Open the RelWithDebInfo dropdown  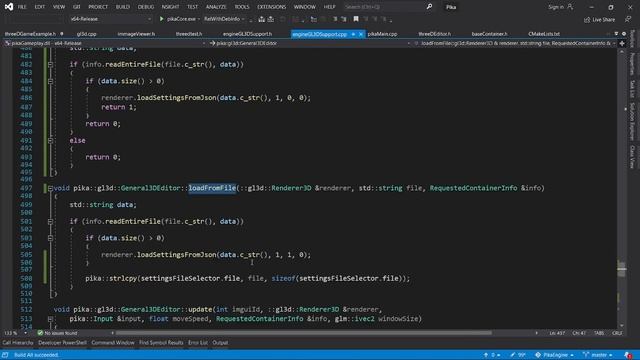pos(224,19)
